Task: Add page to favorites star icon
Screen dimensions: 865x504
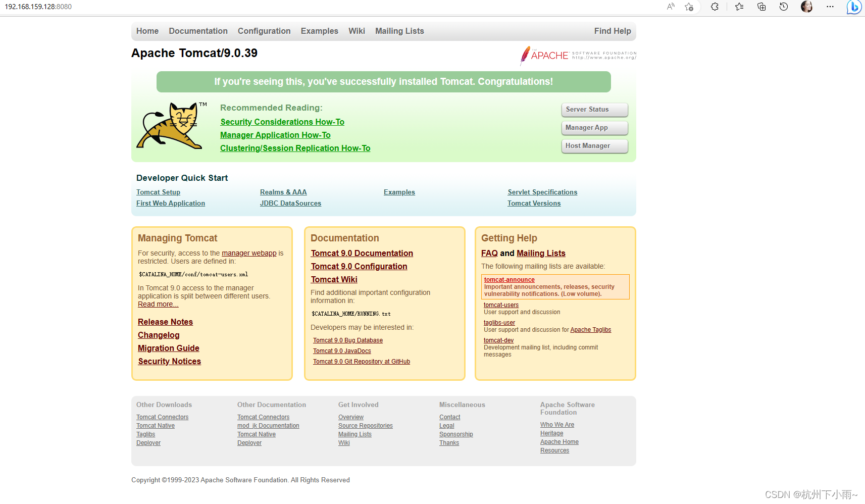Action: 689,7
